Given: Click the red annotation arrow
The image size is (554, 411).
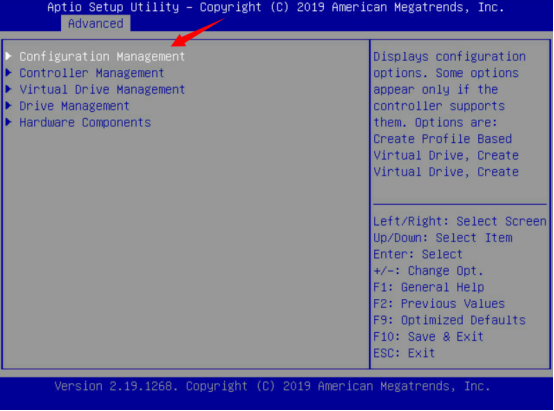Looking at the screenshot, I should click(x=198, y=32).
